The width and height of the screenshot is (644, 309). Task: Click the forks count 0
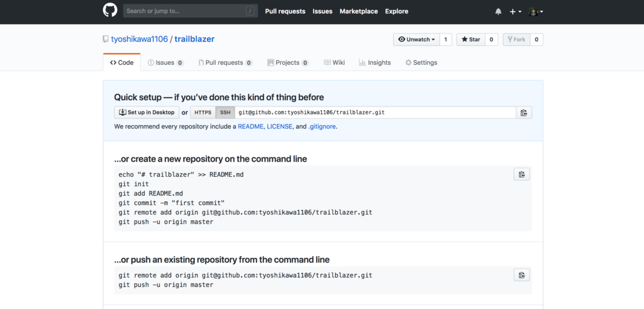[536, 40]
